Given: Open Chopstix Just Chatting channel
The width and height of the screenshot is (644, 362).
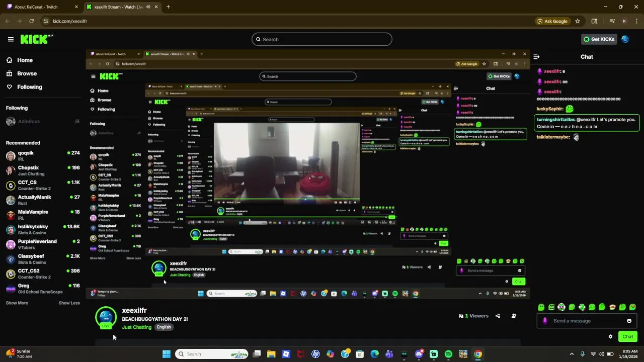Looking at the screenshot, I should pos(42,170).
